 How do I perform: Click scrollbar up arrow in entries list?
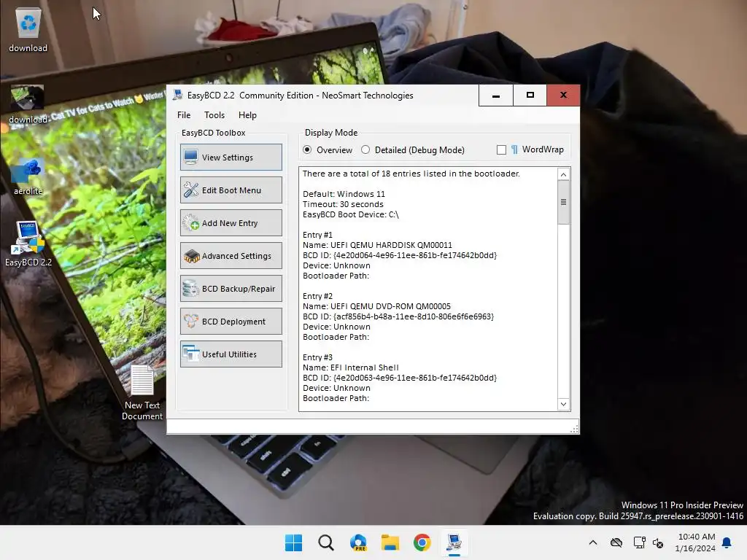563,174
